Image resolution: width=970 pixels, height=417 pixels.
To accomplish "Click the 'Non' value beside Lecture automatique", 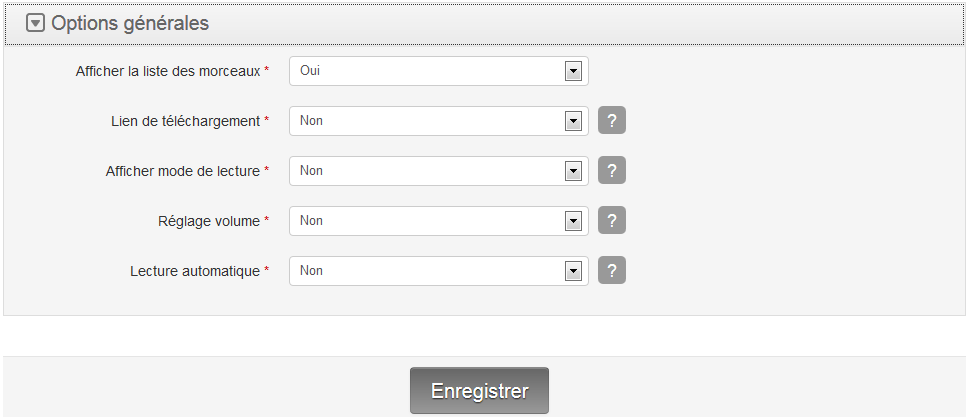I will [x=311, y=271].
